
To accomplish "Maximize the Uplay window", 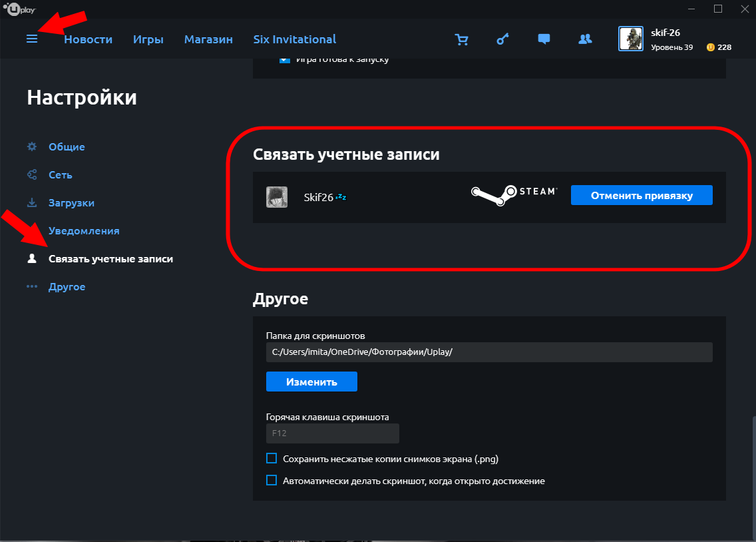I will click(x=718, y=9).
